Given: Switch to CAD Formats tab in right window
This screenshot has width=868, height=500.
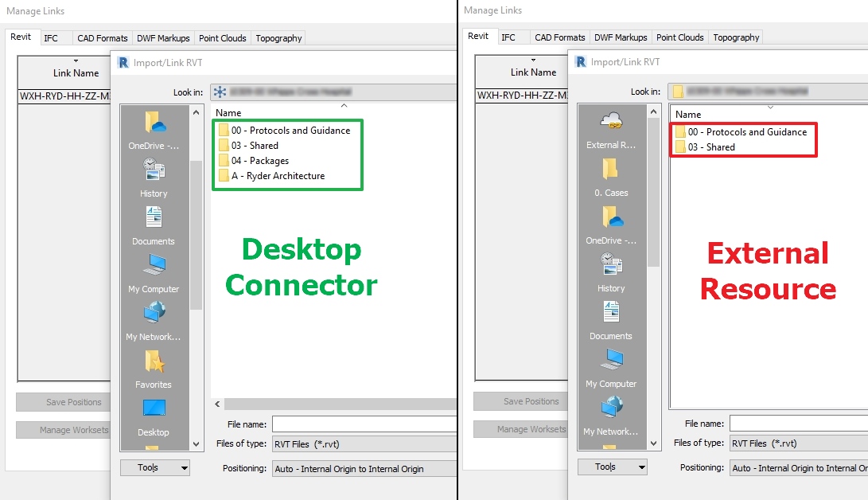Looking at the screenshot, I should (559, 37).
